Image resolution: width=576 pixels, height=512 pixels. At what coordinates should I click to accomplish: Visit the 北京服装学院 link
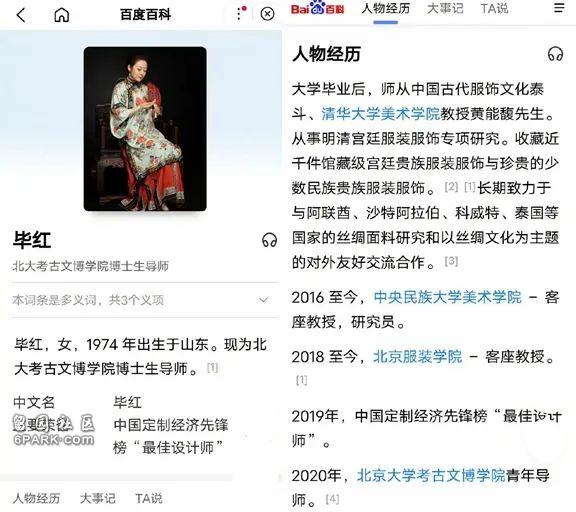(x=418, y=356)
